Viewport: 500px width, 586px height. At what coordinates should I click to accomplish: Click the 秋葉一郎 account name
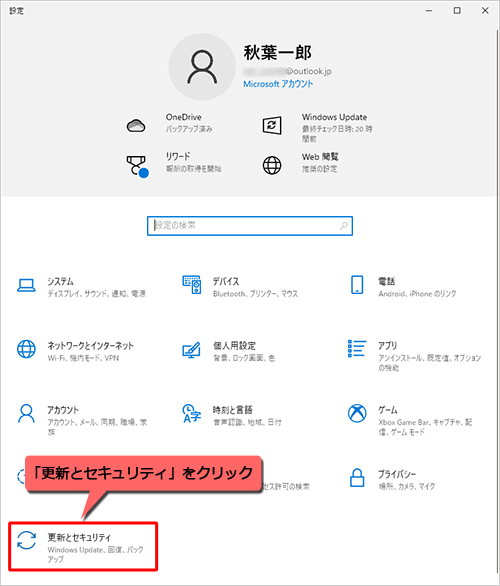point(278,53)
